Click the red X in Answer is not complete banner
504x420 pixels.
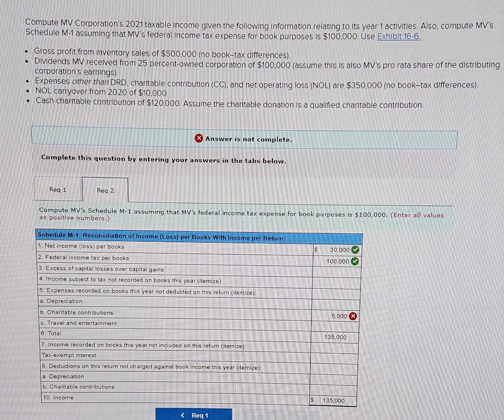198,138
